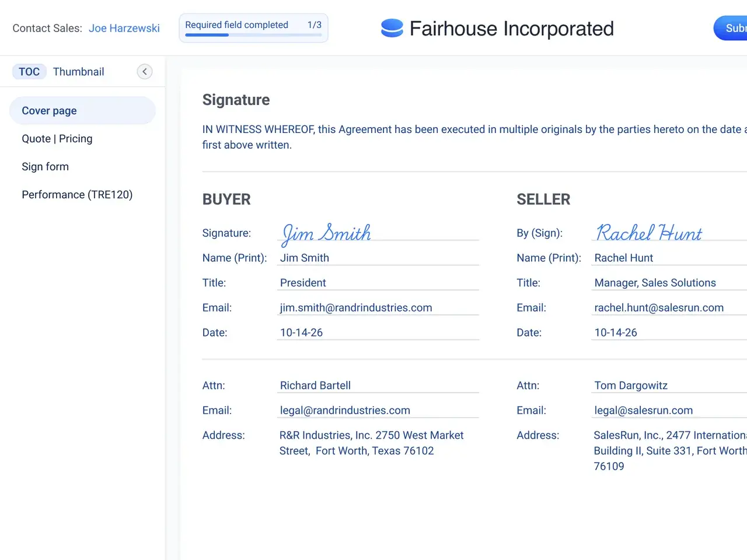This screenshot has height=560, width=747.
Task: Open the Sign form section
Action: tap(46, 167)
